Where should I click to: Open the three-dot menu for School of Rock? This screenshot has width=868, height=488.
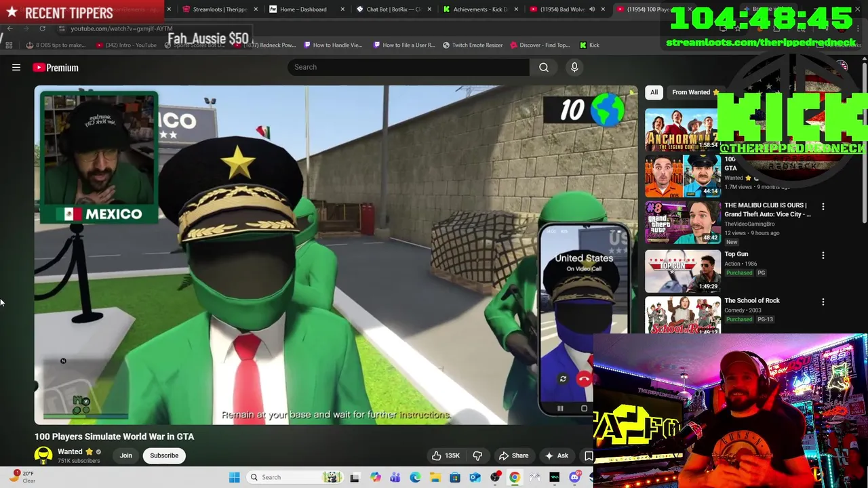823,302
